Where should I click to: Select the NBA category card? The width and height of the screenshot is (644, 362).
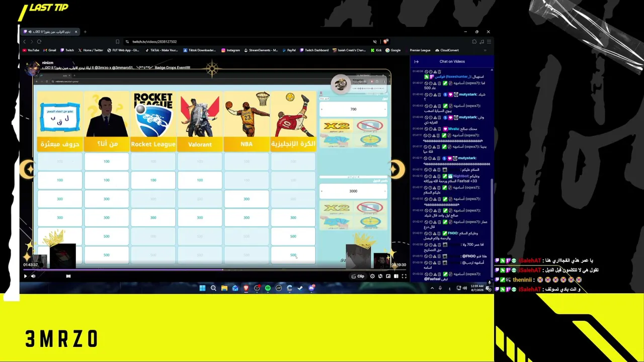[x=247, y=121]
